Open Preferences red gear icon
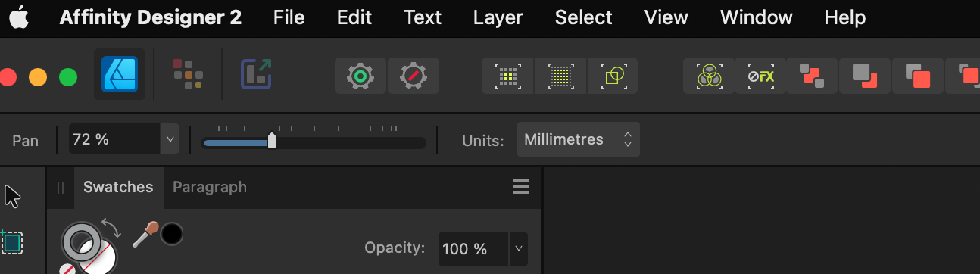The width and height of the screenshot is (980, 274). 414,76
